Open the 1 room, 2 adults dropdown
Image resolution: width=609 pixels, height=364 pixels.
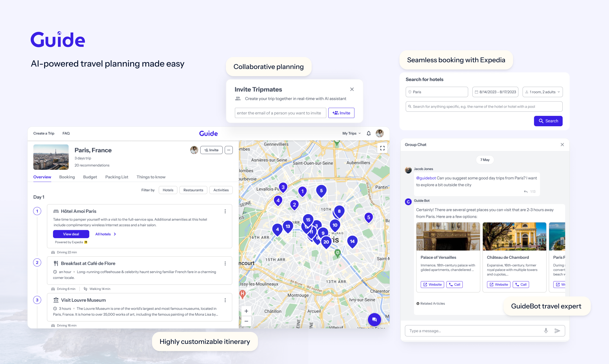click(543, 92)
